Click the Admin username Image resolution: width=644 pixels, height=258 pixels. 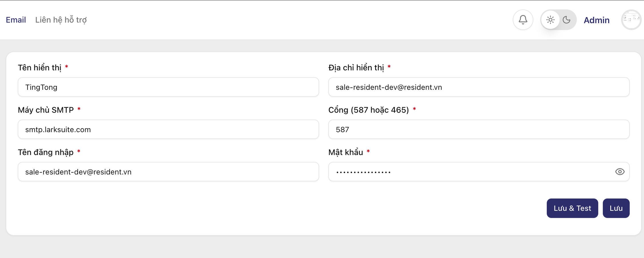[597, 20]
